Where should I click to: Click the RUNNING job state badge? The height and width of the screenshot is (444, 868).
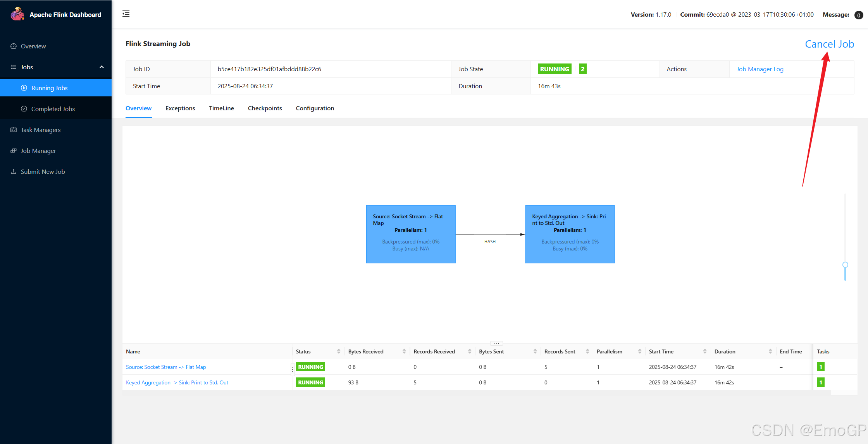pos(555,69)
